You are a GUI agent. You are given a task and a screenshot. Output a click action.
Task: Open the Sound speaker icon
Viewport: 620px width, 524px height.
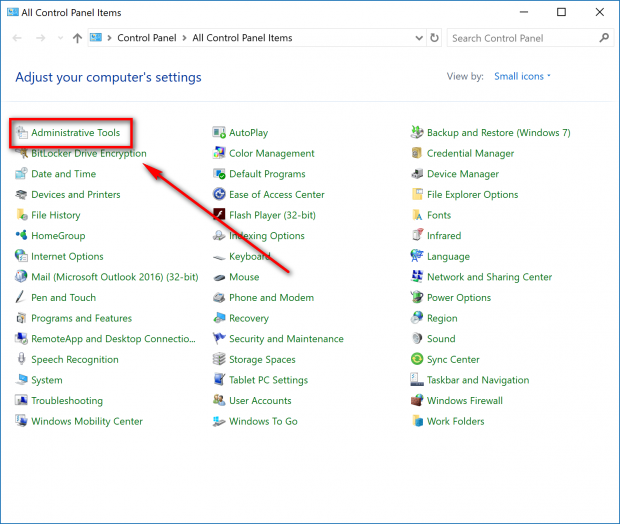(417, 339)
